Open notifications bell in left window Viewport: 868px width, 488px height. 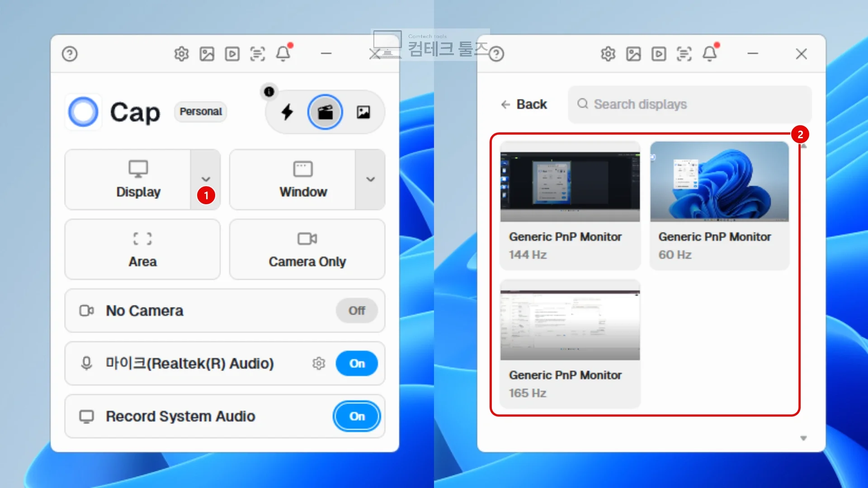pos(283,53)
